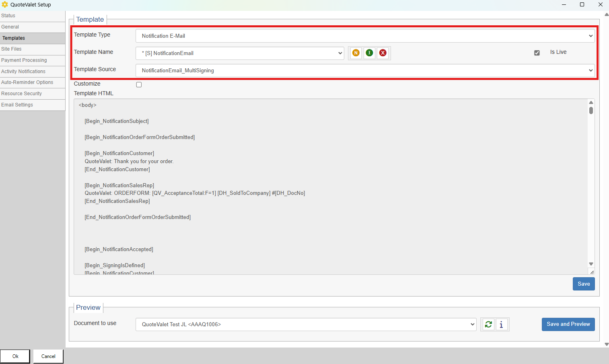Open the Site Files section
The width and height of the screenshot is (609, 364).
point(33,49)
